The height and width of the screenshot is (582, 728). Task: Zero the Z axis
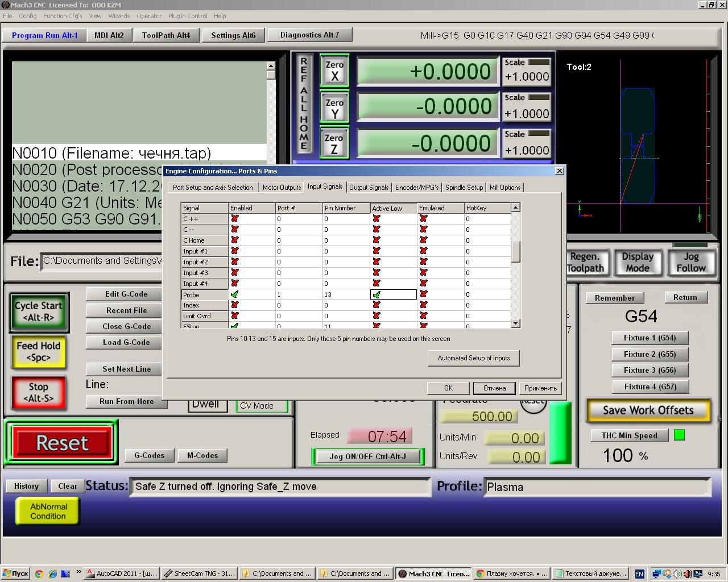click(334, 144)
